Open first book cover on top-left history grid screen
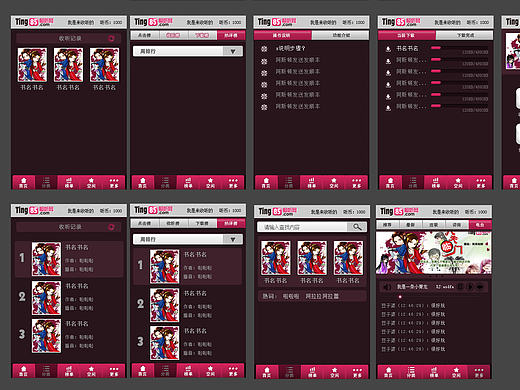This screenshot has width=520, height=390. [x=32, y=65]
